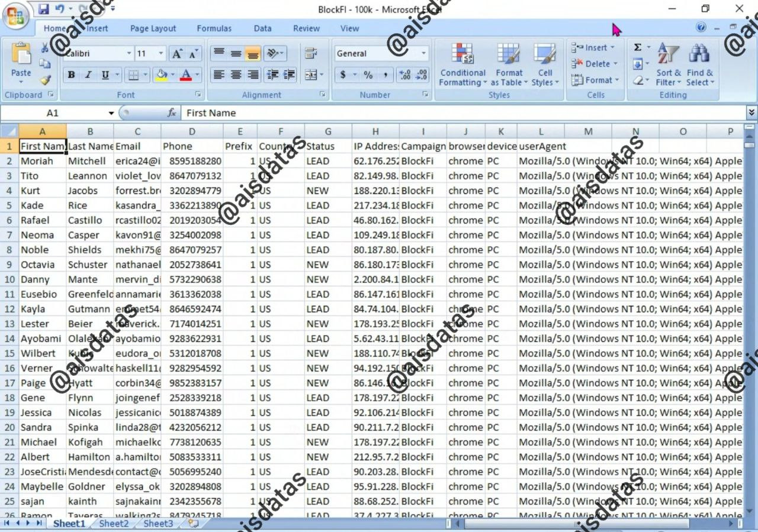Click the Decrease Decimal icon
Image resolution: width=758 pixels, height=532 pixels.
click(x=422, y=75)
